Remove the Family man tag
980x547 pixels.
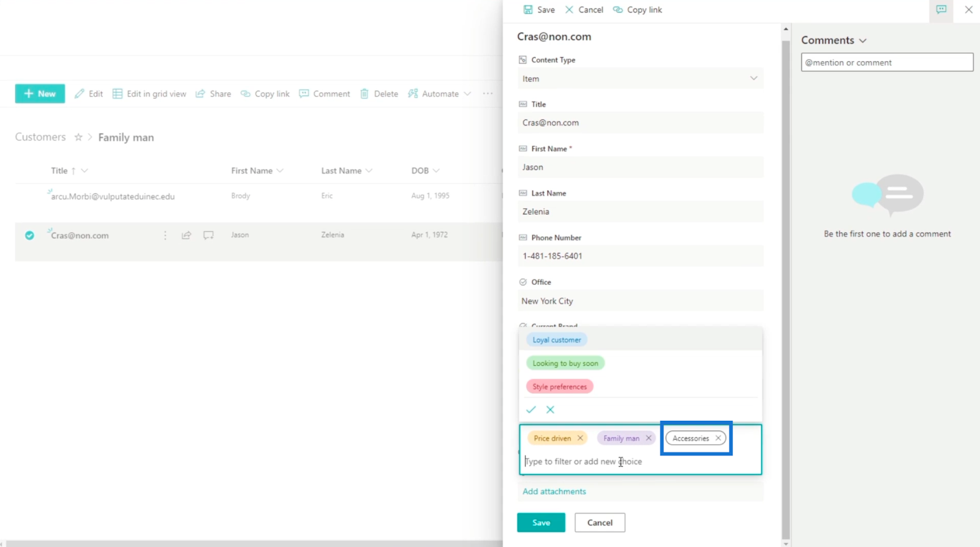(x=648, y=438)
